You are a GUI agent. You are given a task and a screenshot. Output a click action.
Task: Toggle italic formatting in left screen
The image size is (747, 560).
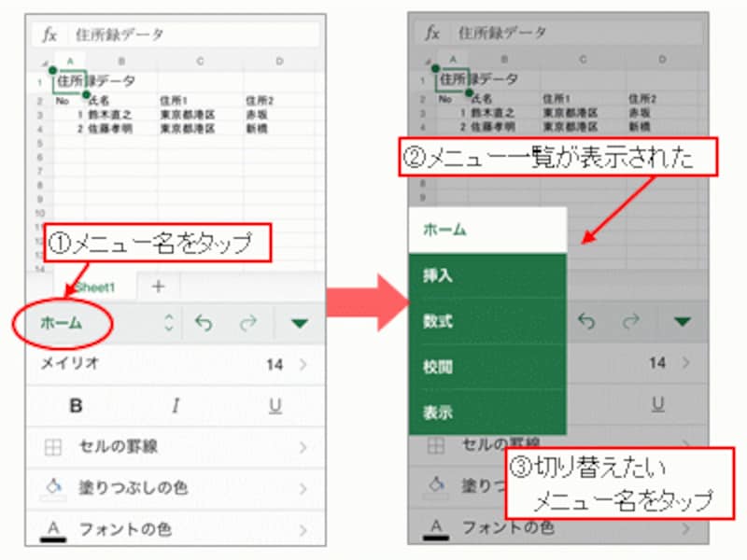coord(176,406)
